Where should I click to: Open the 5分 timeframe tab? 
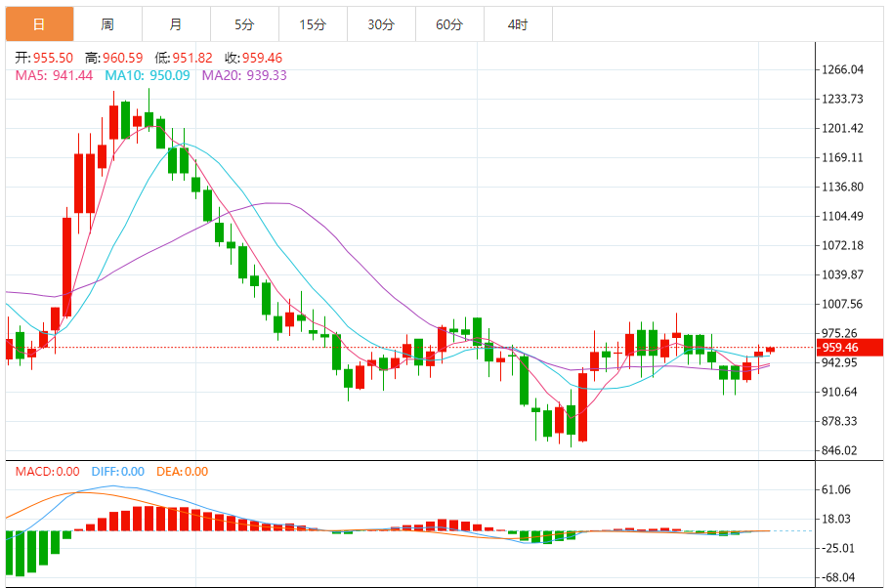point(244,24)
